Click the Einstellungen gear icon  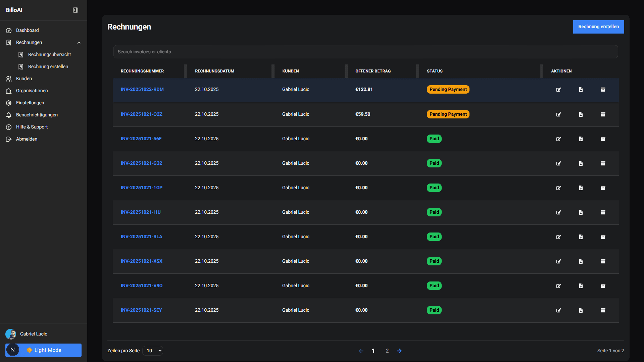click(8, 103)
